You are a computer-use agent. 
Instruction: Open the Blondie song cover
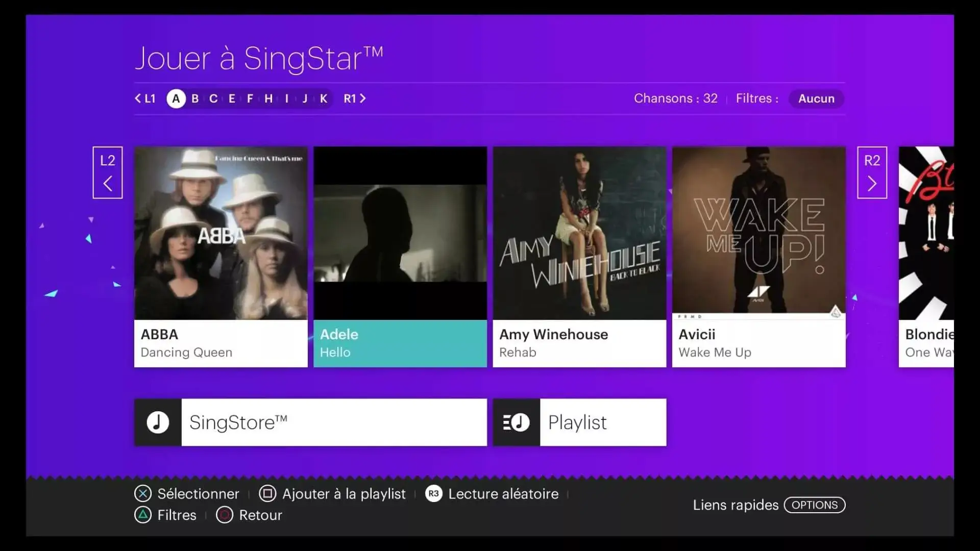(x=926, y=233)
